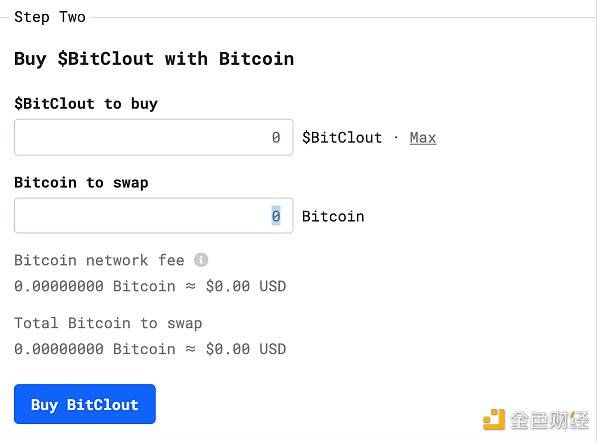Focus the $BitClout to buy input field
Image resolution: width=600 pixels, height=441 pixels.
pos(154,137)
